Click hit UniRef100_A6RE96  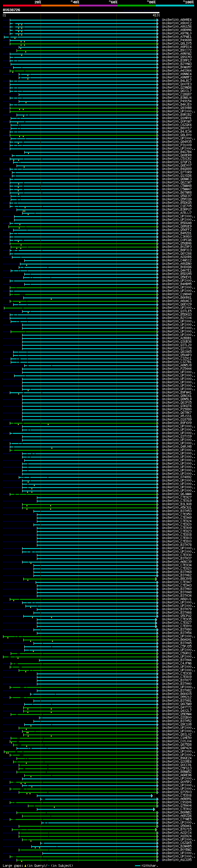click(x=176, y=775)
